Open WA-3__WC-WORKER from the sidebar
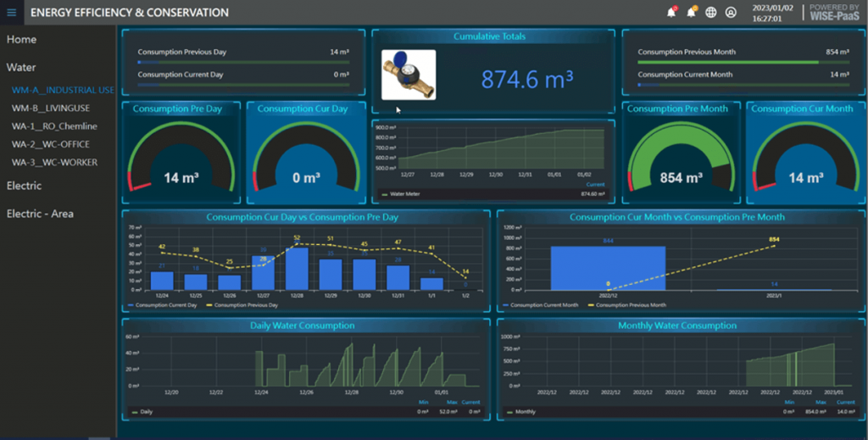The height and width of the screenshot is (440, 868). 54,162
